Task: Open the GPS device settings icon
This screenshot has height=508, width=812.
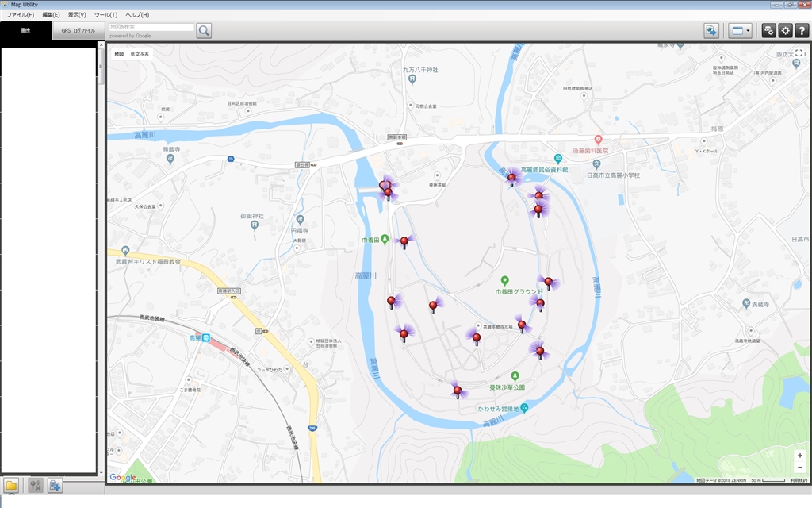Action: pyautogui.click(x=769, y=31)
